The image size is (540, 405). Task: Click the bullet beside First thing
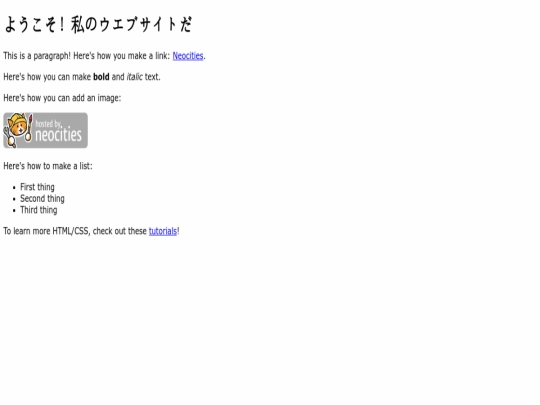(14, 188)
